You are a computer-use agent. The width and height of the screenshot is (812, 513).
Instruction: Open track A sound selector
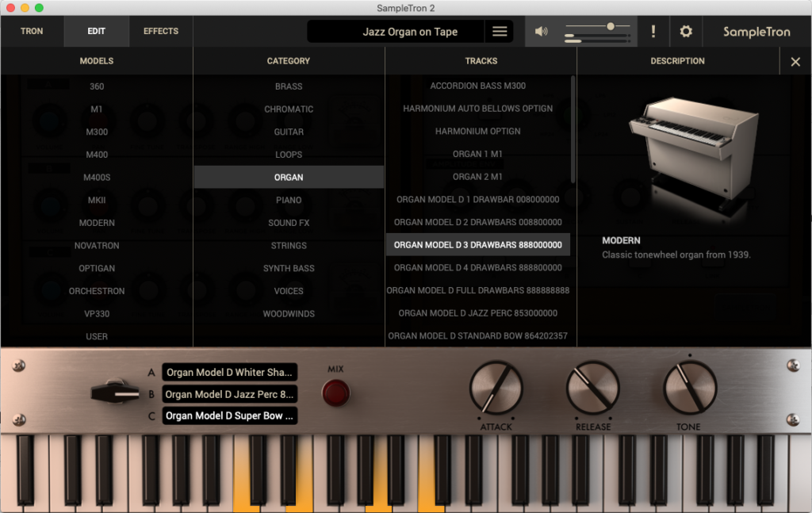point(229,373)
